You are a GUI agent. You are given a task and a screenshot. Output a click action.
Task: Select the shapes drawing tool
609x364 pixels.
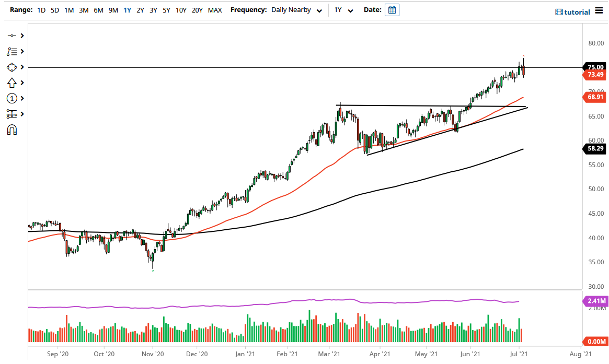coord(12,67)
